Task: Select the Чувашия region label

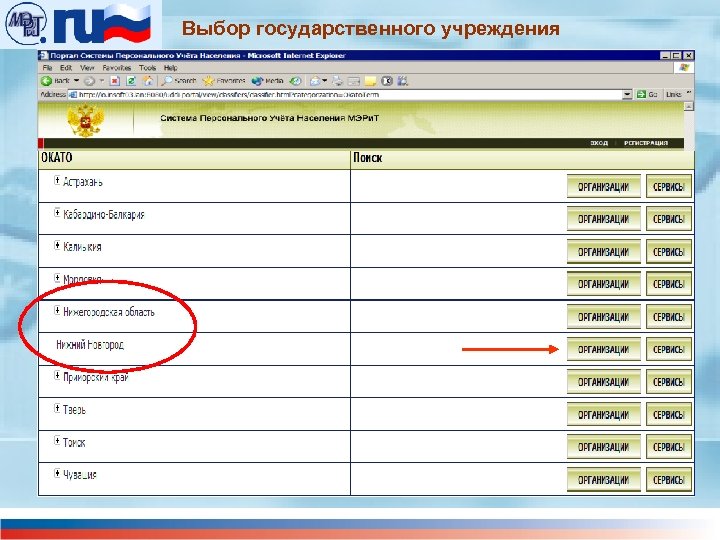Action: coord(80,475)
